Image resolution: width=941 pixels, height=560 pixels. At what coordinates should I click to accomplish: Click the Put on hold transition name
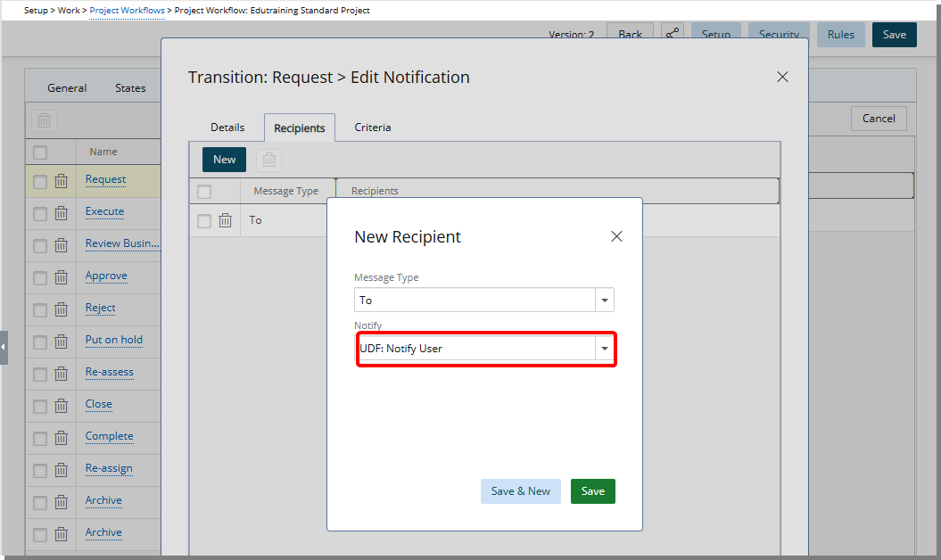[x=113, y=340]
